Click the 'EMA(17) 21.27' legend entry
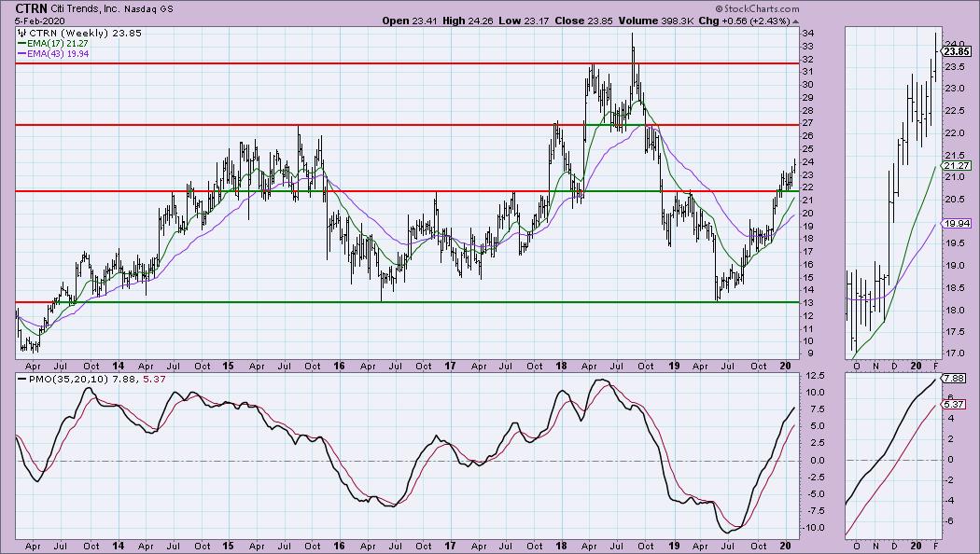The width and height of the screenshot is (980, 554). tap(53, 43)
